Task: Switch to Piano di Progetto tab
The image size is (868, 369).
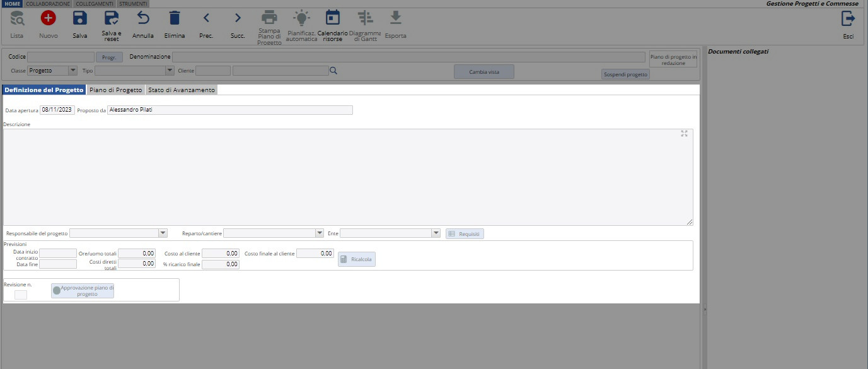Action: (115, 90)
